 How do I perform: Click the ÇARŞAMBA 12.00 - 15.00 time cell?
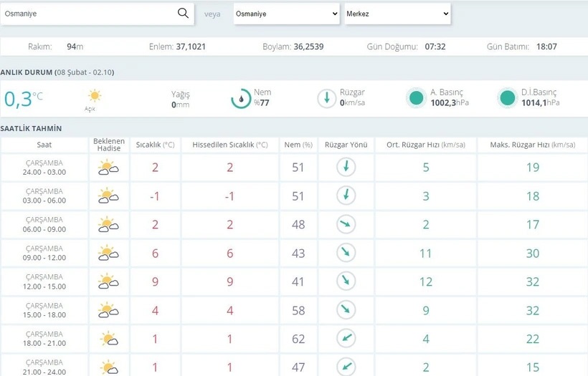click(x=44, y=281)
